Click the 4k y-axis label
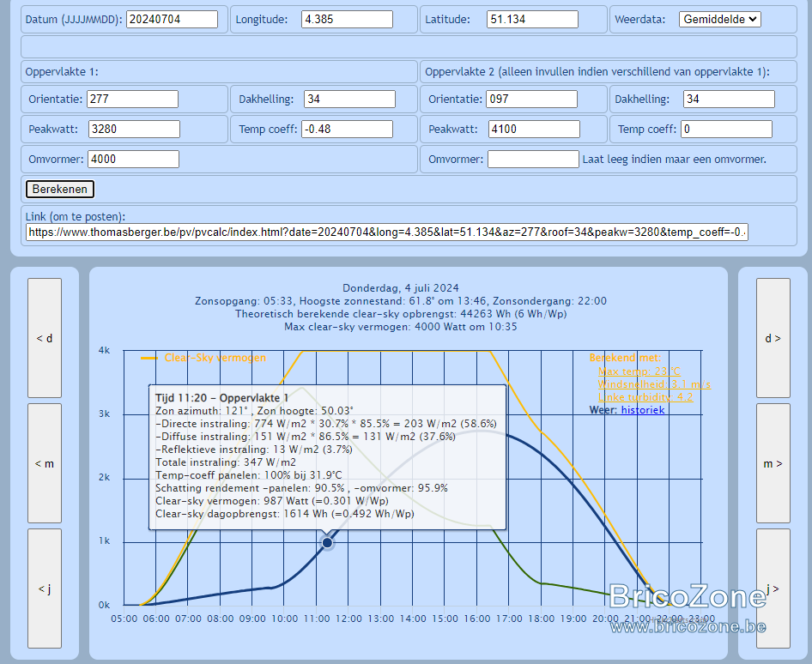This screenshot has height=664, width=812. tap(104, 350)
